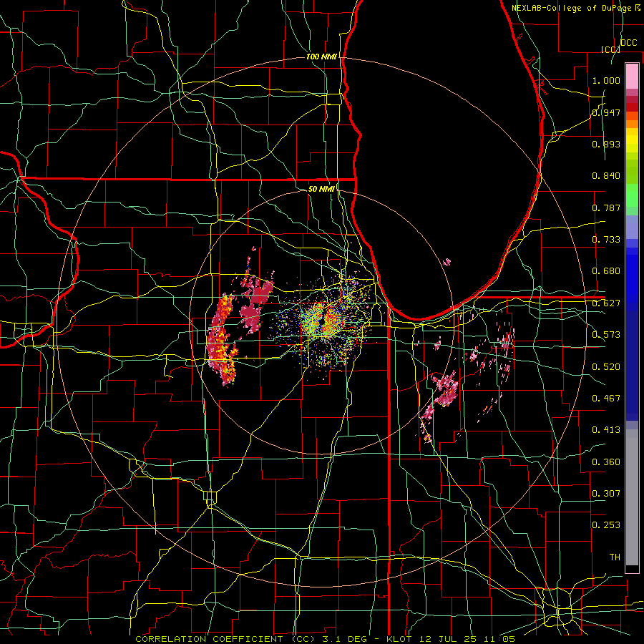Click the 0.627 legend value

click(606, 303)
